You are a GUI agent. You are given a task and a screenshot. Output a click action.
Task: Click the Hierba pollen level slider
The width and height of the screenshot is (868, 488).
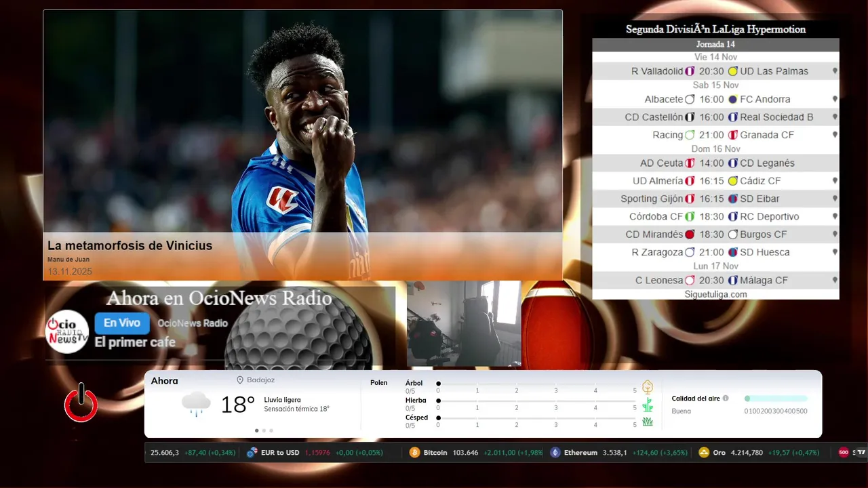(536, 401)
